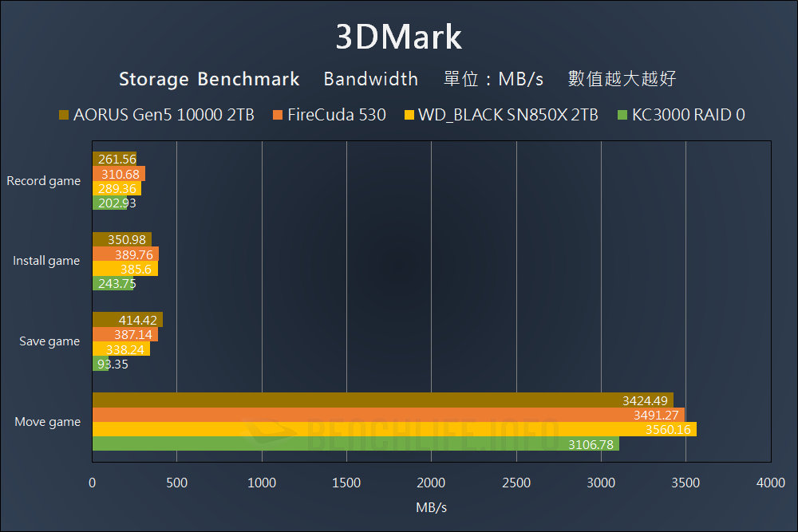Click the 500 tick label on x-axis
The height and width of the screenshot is (532, 798).
tap(177, 483)
